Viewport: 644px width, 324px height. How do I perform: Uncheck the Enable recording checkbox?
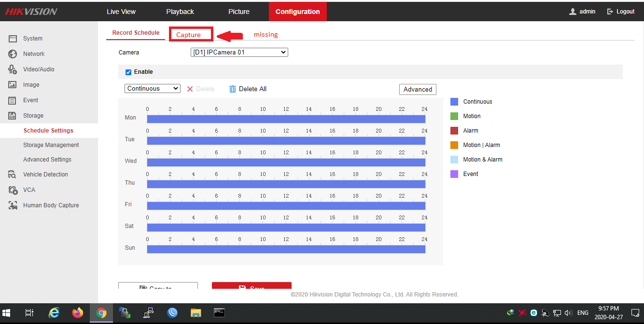pos(128,72)
